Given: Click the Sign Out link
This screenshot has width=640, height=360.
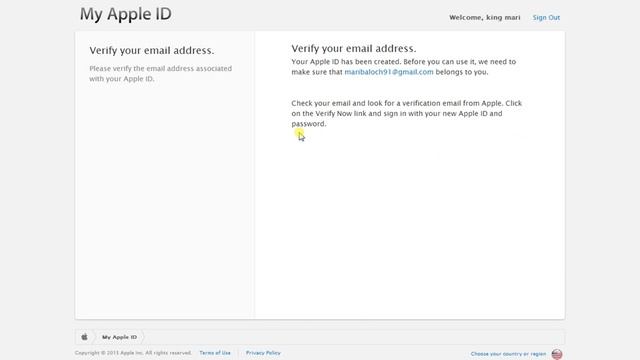Looking at the screenshot, I should coord(546,18).
